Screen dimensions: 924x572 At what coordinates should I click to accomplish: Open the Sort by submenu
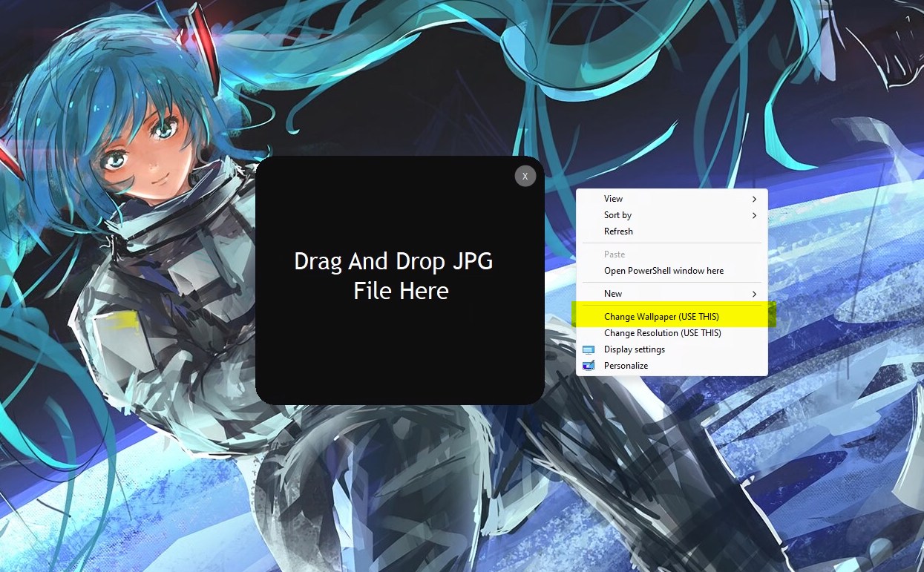[672, 215]
